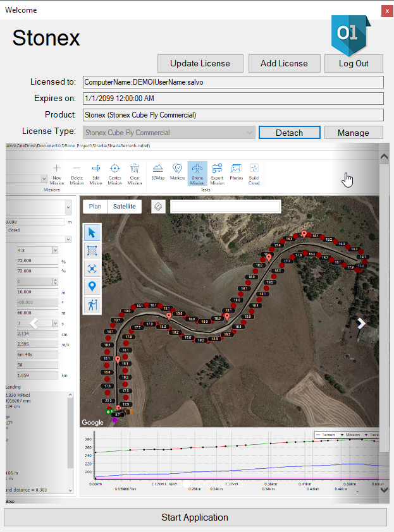Switch map to Satellite view
Image resolution: width=394 pixels, height=532 pixels.
point(125,206)
